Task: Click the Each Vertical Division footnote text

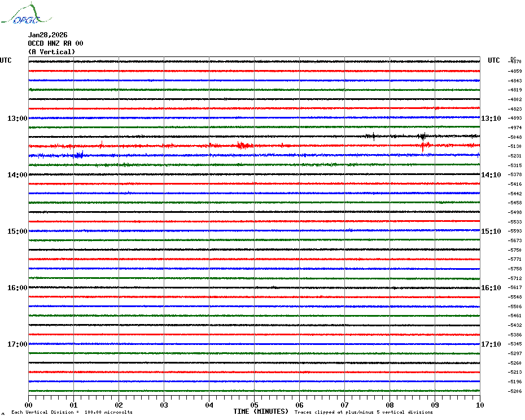Action: [72, 412]
